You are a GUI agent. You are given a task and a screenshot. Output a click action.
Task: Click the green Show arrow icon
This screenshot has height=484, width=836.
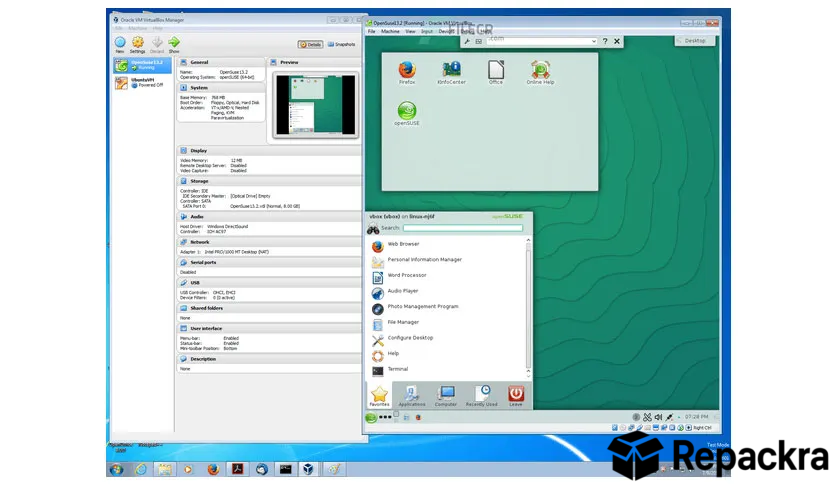click(174, 44)
